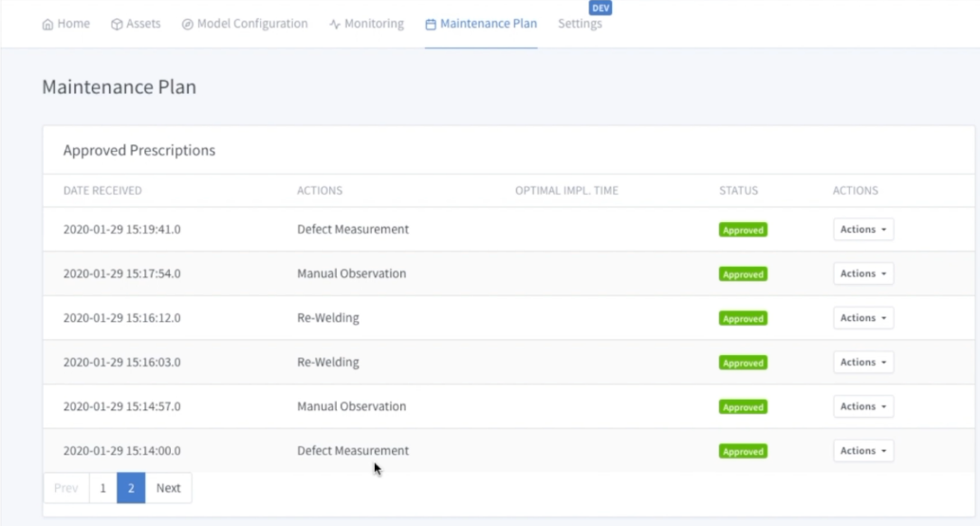Click the Next page button
Viewport: 980px width, 526px height.
pyautogui.click(x=168, y=488)
